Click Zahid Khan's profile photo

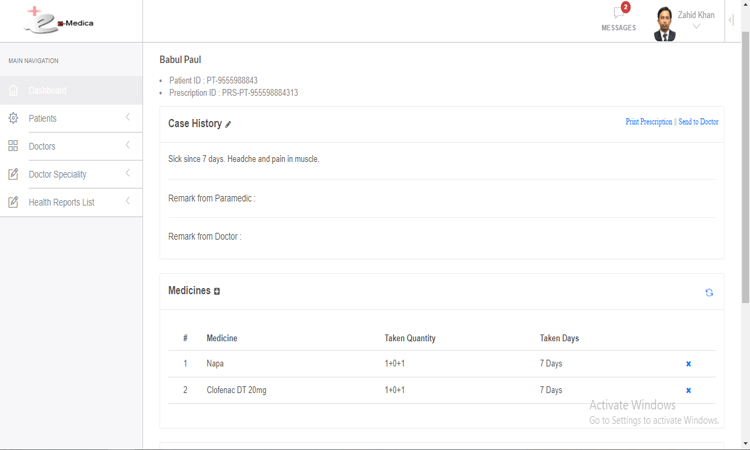click(x=665, y=24)
